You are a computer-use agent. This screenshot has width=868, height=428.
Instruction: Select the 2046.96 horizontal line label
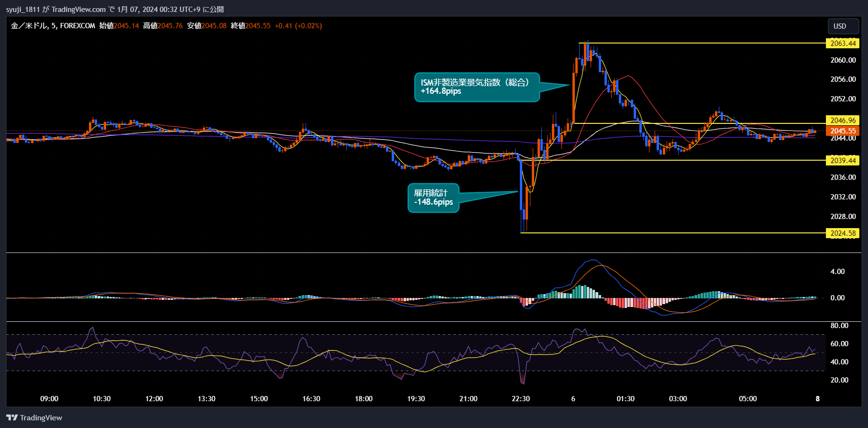[843, 121]
